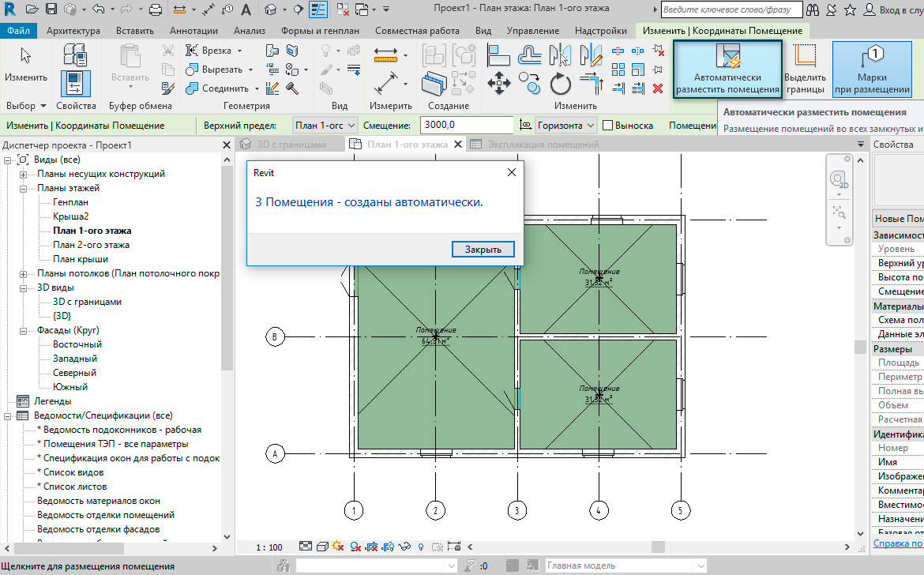
Task: Expand Планы несущих конструкций tree node
Action: (24, 174)
